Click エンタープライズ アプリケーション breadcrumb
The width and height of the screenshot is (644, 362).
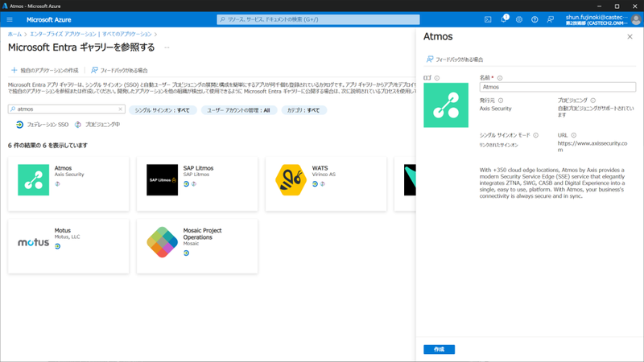pyautogui.click(x=63, y=34)
